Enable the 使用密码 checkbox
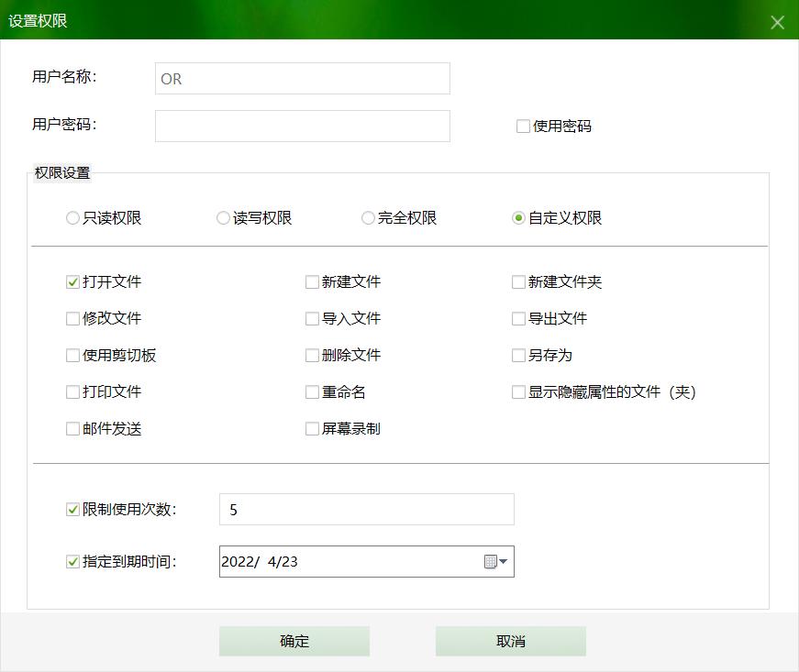 523,126
